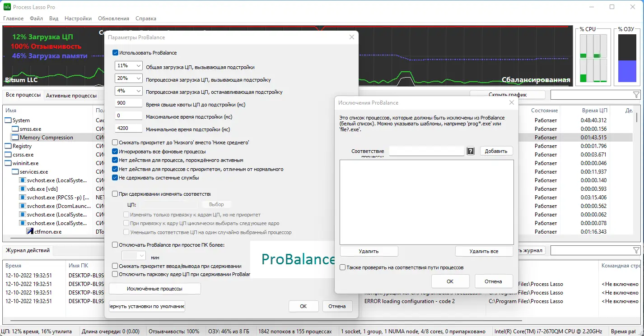The image size is (644, 336).
Task: Click the wininit.exe process icon
Action: coord(8,163)
